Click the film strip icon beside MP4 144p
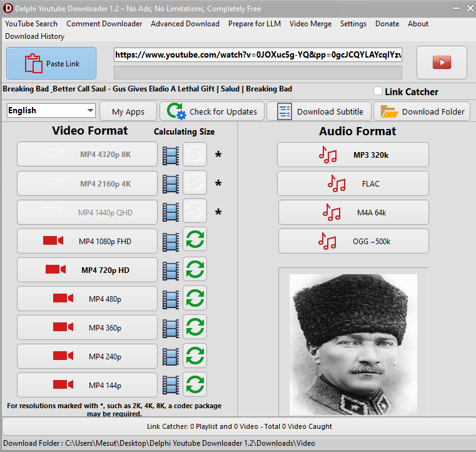The height and width of the screenshot is (452, 476). click(x=171, y=386)
